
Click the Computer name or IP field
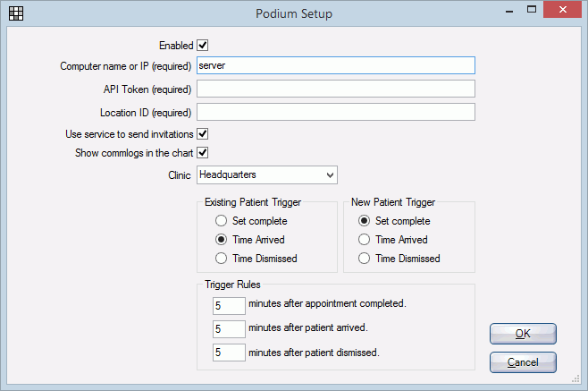[x=336, y=65]
